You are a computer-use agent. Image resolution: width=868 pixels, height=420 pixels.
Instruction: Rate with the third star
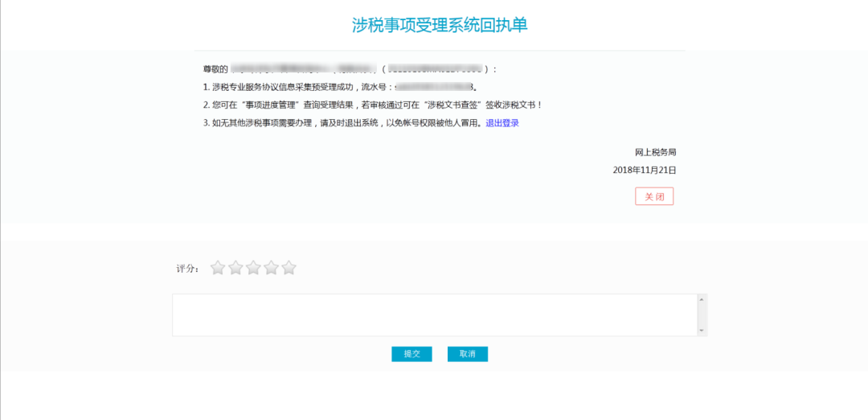tap(253, 268)
